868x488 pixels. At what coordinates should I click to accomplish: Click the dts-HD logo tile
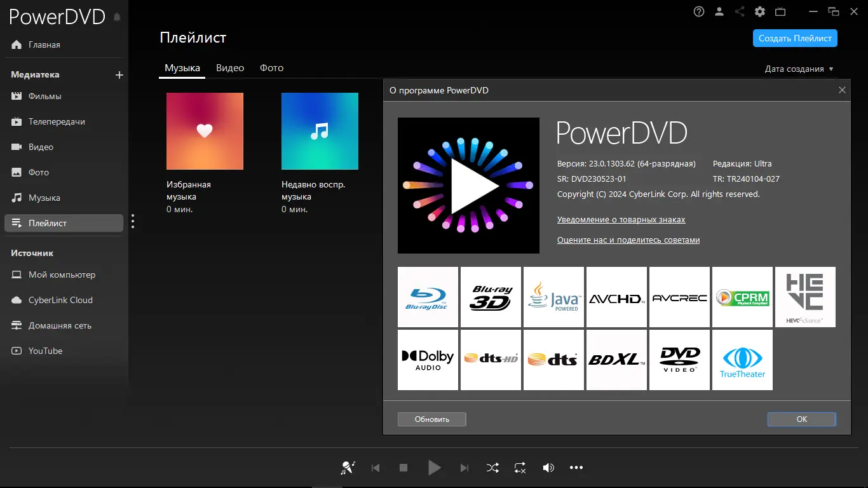coord(491,360)
